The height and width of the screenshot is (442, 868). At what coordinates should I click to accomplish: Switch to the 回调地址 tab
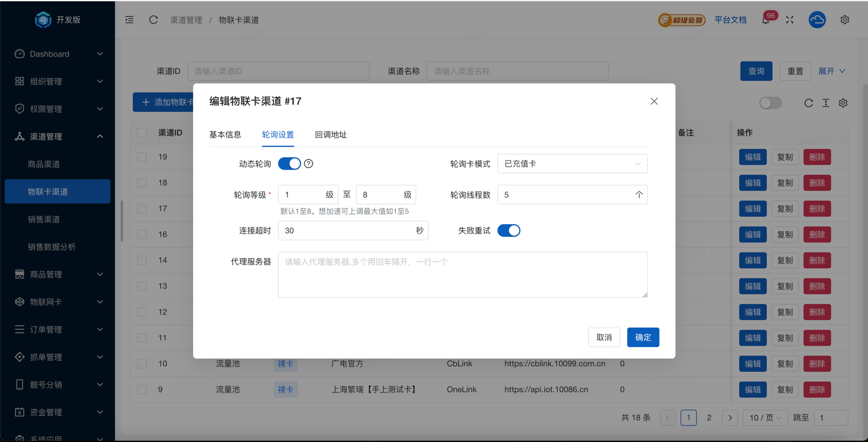pyautogui.click(x=331, y=134)
